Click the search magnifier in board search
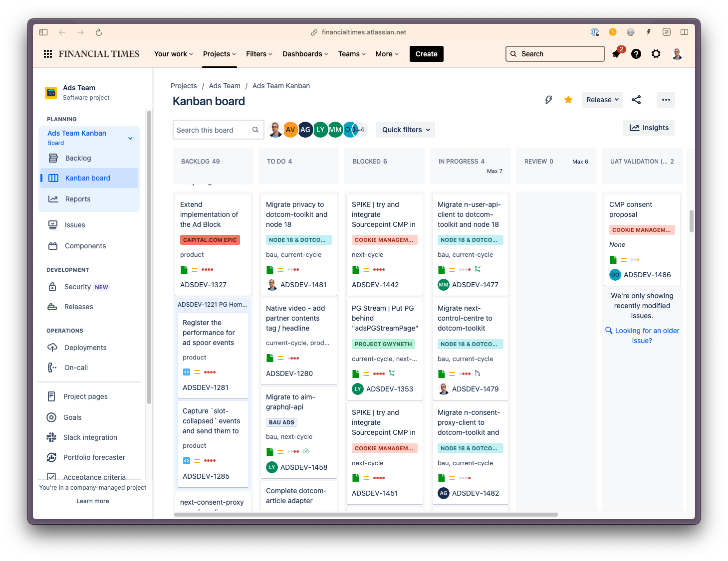 pos(255,130)
